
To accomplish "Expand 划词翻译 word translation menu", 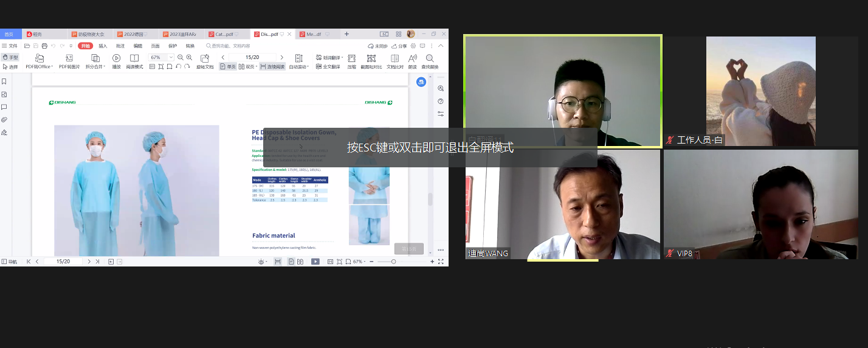I will (330, 57).
